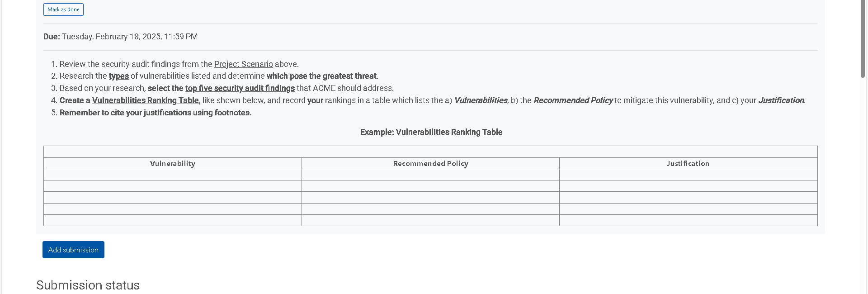Select the Vulnerability column header cell

tap(173, 163)
